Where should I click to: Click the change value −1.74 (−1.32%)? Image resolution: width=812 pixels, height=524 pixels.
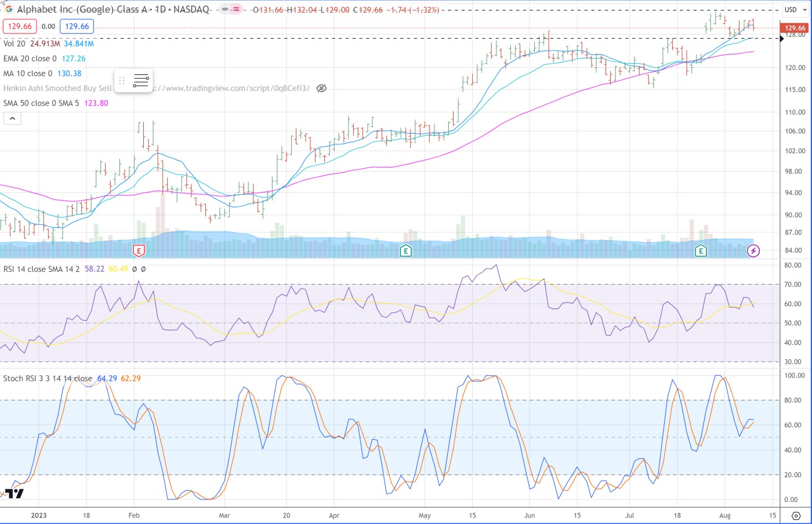pyautogui.click(x=413, y=10)
